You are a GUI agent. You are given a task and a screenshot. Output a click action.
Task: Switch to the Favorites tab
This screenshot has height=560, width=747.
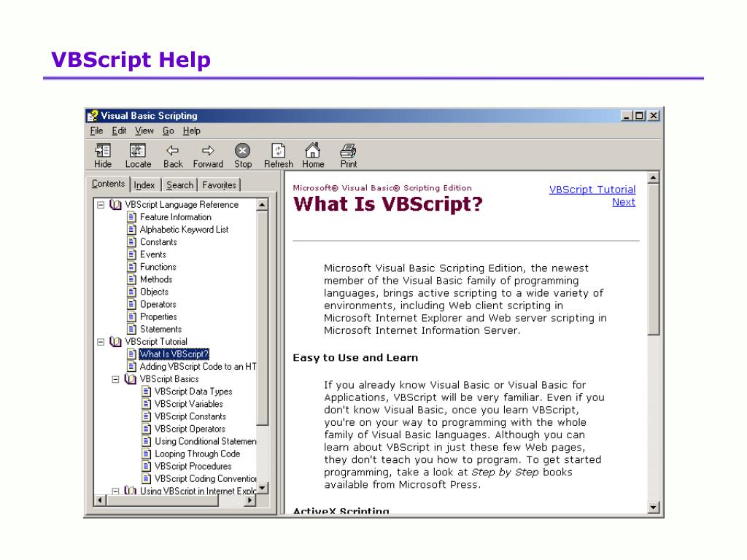click(219, 185)
